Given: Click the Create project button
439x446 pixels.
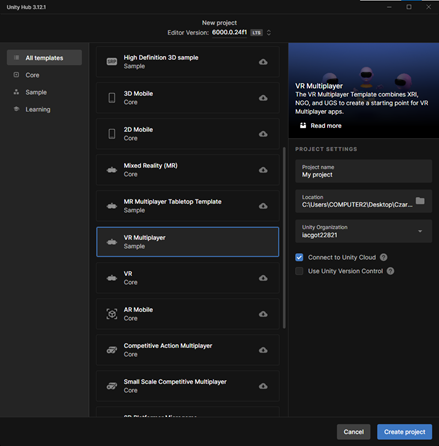Looking at the screenshot, I should point(404,432).
